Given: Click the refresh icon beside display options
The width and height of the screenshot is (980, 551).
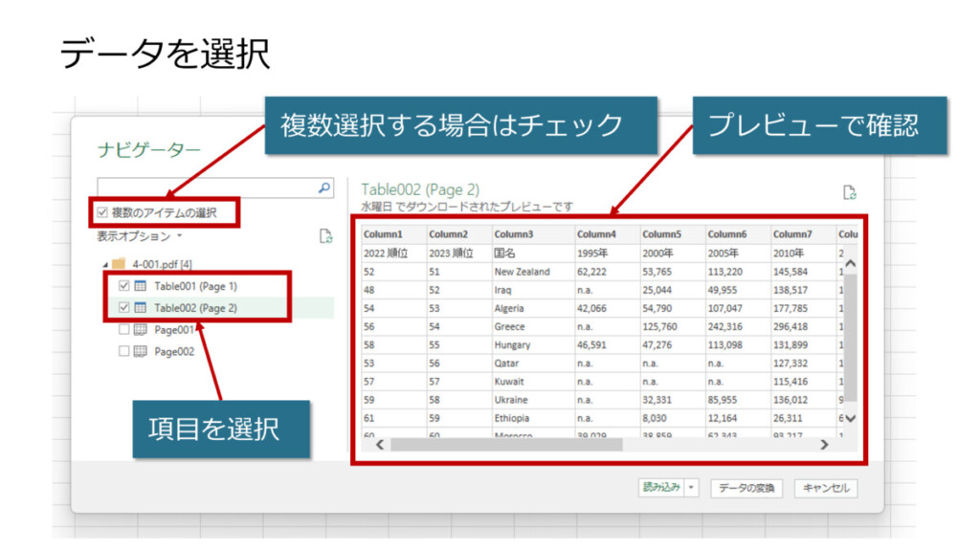Looking at the screenshot, I should (325, 236).
